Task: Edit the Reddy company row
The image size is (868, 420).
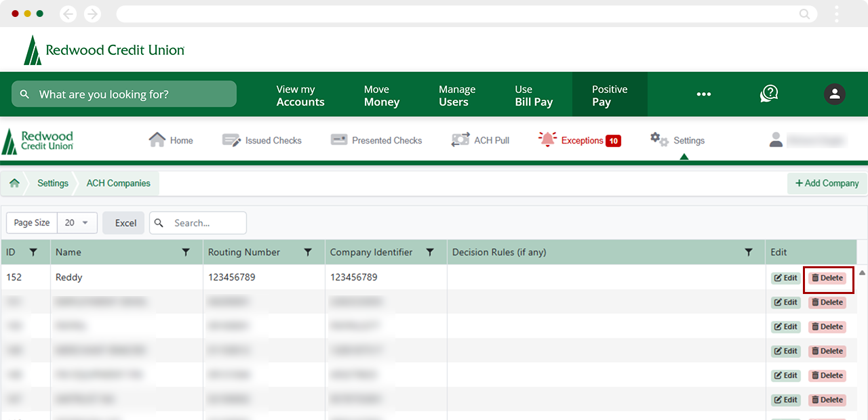Action: point(785,278)
